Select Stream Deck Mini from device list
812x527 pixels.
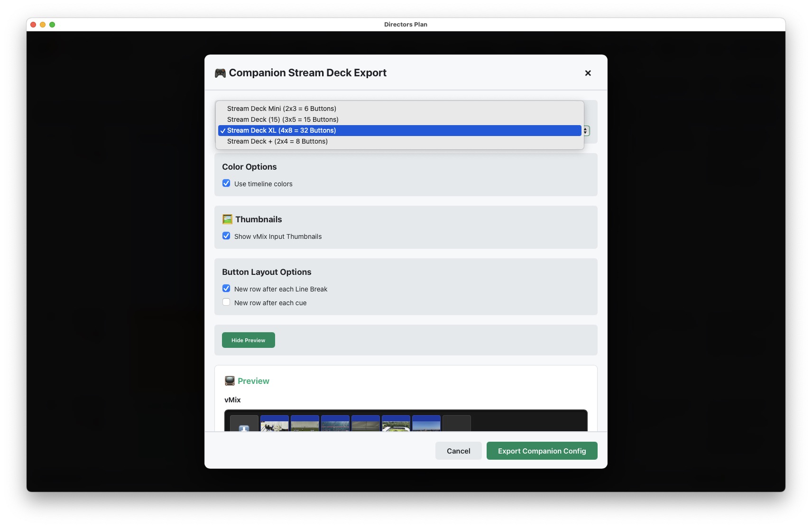click(x=281, y=108)
